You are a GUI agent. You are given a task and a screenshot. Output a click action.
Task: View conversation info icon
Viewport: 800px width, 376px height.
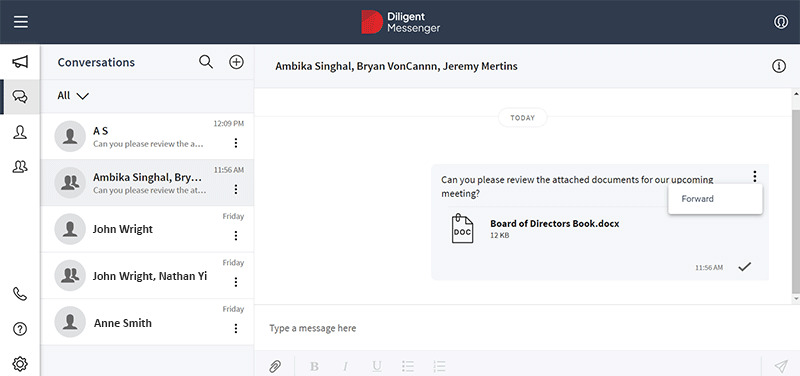[x=779, y=66]
